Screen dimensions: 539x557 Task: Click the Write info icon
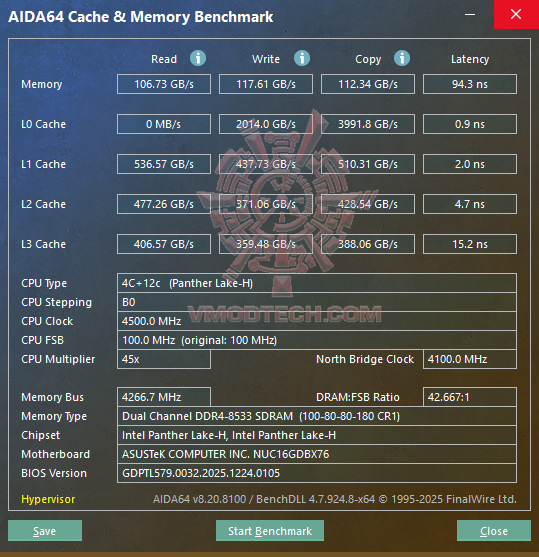click(302, 58)
